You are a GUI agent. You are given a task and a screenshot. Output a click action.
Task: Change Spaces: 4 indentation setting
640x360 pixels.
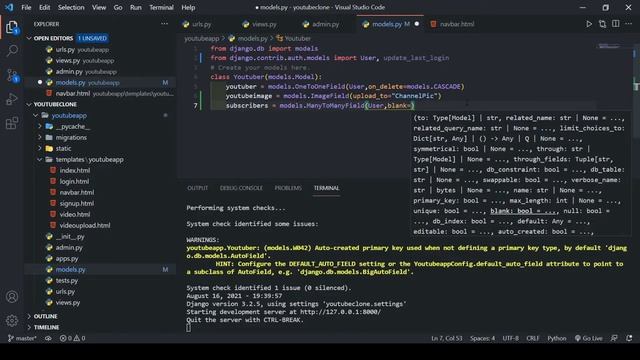pyautogui.click(x=482, y=338)
